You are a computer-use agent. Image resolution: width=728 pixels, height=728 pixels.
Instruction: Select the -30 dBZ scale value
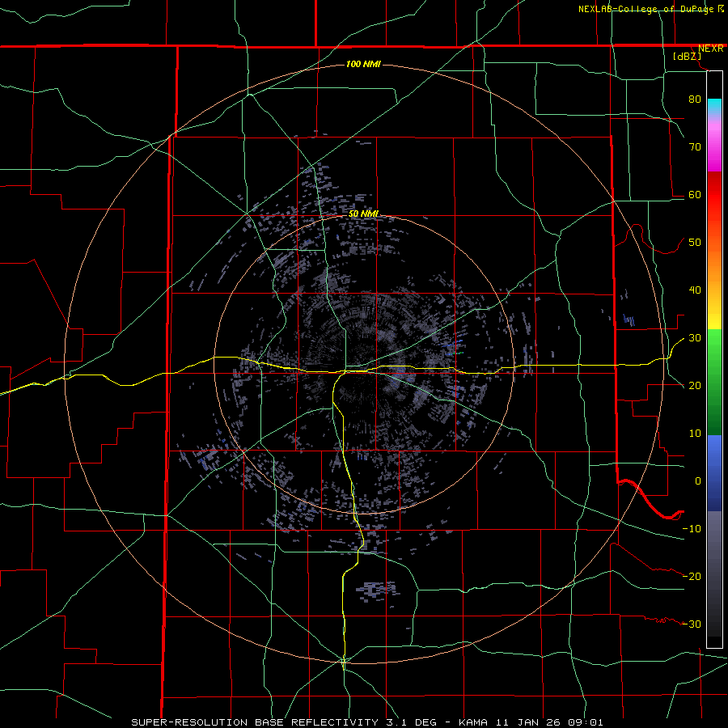pyautogui.click(x=692, y=624)
